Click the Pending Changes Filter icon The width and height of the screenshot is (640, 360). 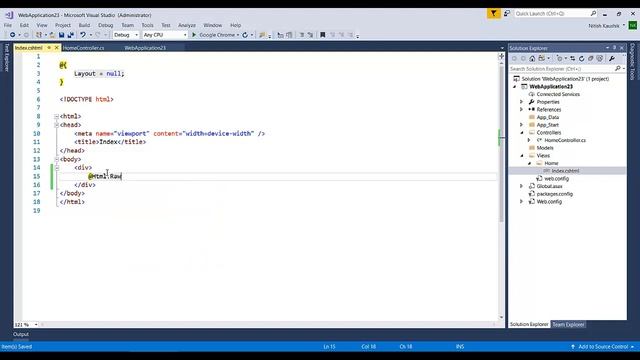pyautogui.click(x=560, y=58)
